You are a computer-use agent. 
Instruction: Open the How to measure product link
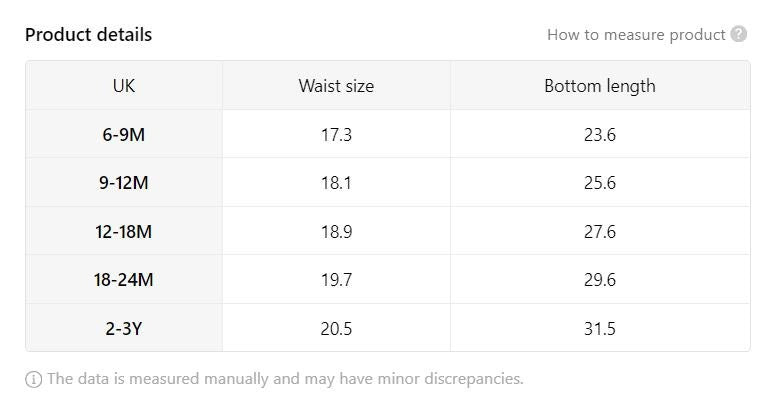pos(636,34)
